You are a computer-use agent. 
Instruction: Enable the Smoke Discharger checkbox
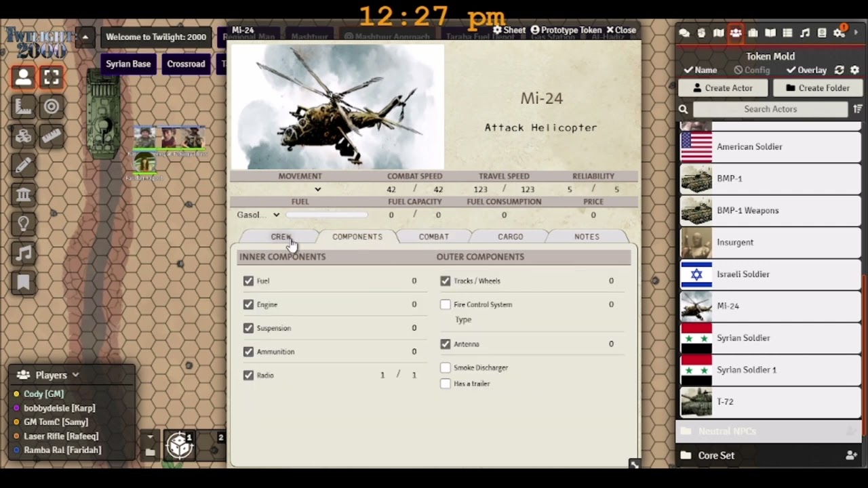tap(445, 367)
